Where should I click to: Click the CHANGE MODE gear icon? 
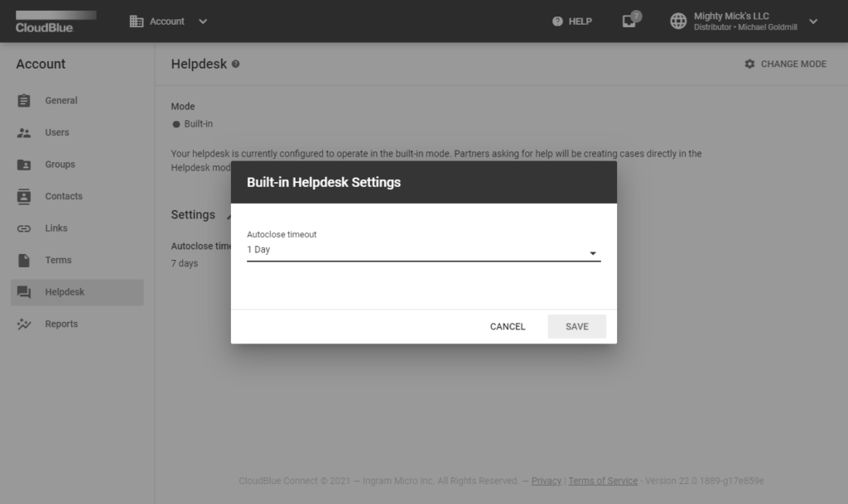(749, 64)
